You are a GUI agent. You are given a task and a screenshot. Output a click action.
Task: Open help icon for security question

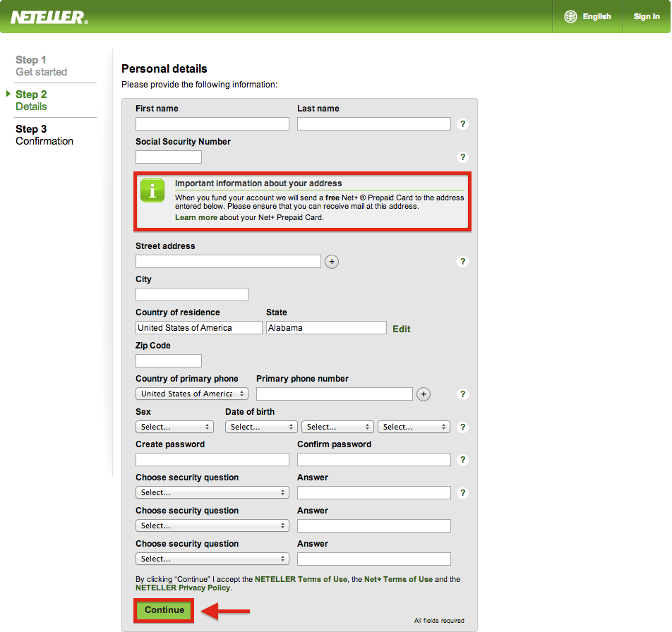point(462,493)
